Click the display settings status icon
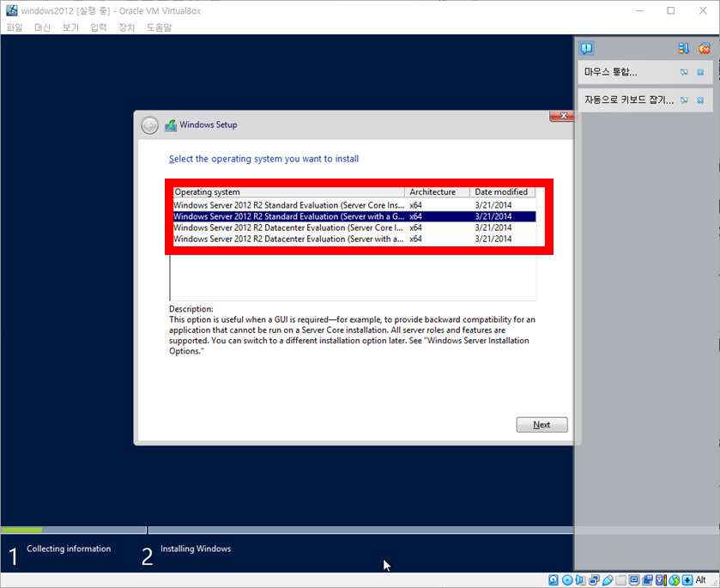The width and height of the screenshot is (720, 588). click(633, 579)
